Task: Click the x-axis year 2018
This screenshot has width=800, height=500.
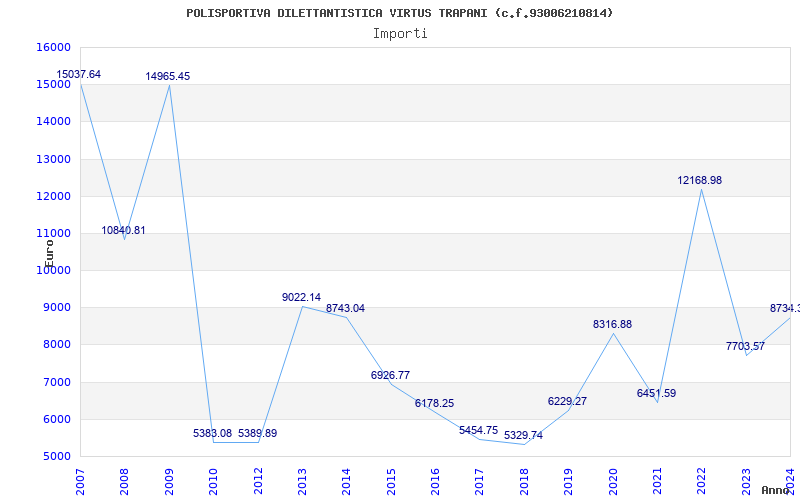Action: point(524,482)
